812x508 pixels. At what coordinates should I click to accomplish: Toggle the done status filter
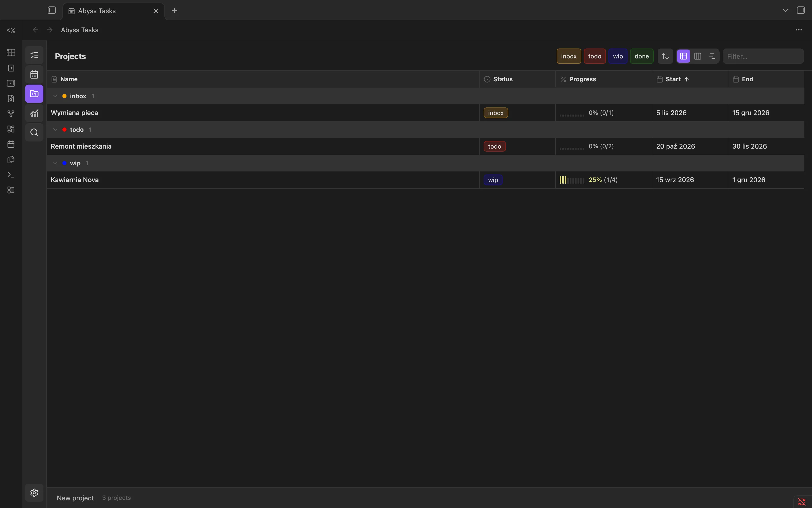click(641, 56)
